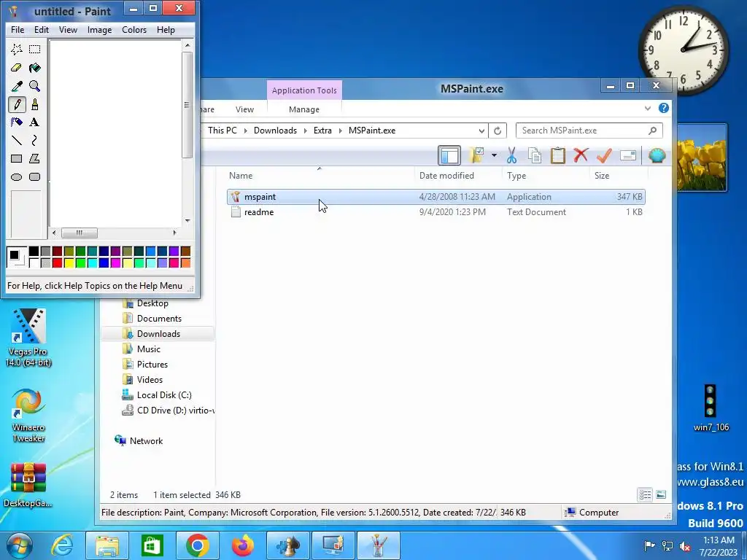This screenshot has width=747, height=560.
Task: Select the Curve tool in Paint
Action: 35,141
